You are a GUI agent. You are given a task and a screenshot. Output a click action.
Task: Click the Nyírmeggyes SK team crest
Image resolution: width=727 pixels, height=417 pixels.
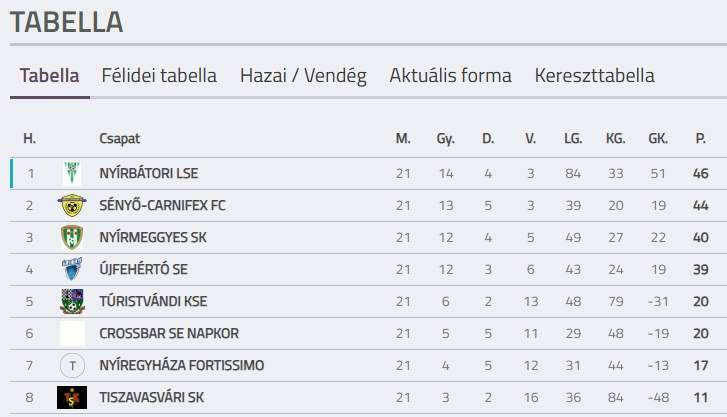click(x=72, y=237)
